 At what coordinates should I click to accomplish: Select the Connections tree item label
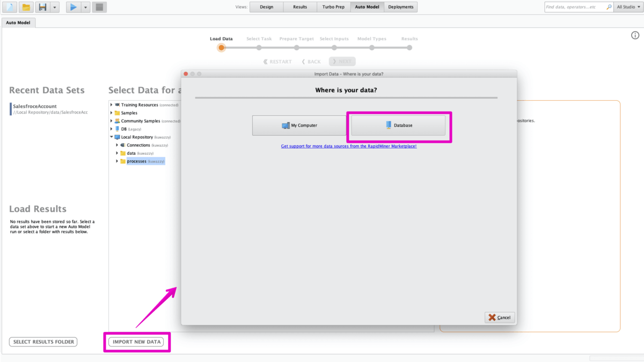click(x=138, y=145)
